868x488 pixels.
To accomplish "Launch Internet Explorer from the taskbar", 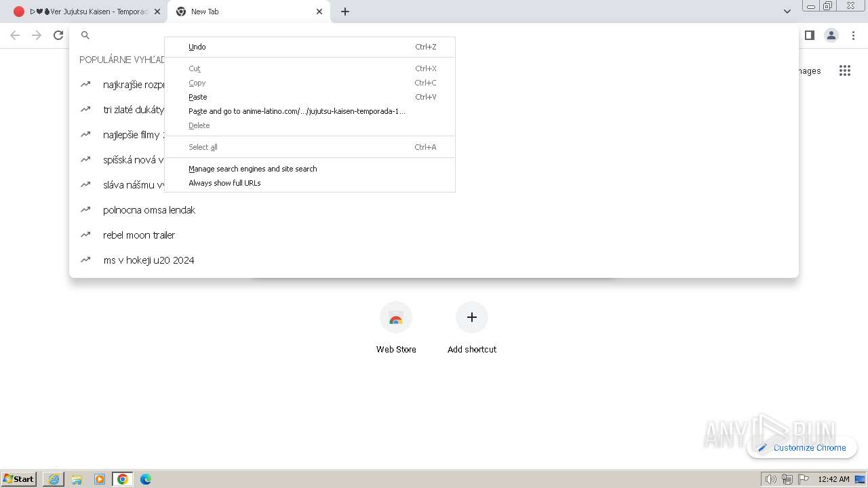I will pos(54,479).
